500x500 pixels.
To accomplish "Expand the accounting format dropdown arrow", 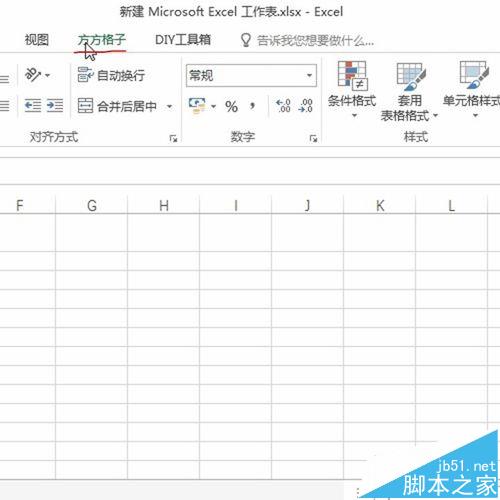I will point(213,107).
